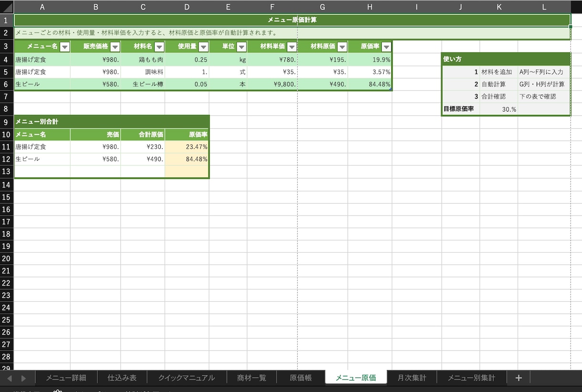Click the 調味料 material cell
582x392 pixels.
coord(143,72)
